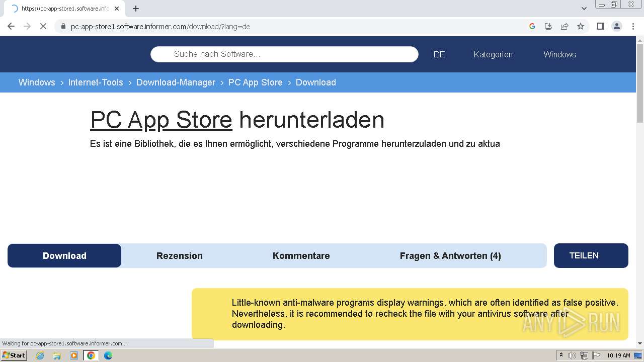Click the scrollbar up arrow

click(x=640, y=40)
